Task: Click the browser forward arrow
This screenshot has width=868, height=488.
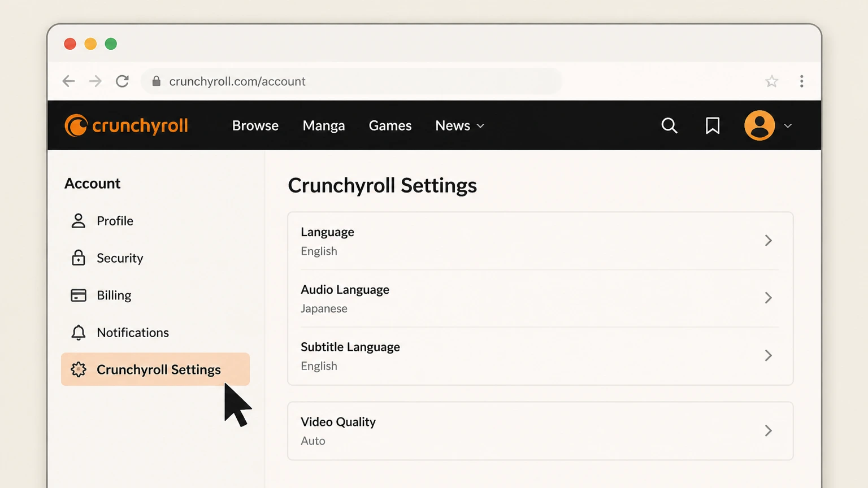Action: [x=96, y=81]
